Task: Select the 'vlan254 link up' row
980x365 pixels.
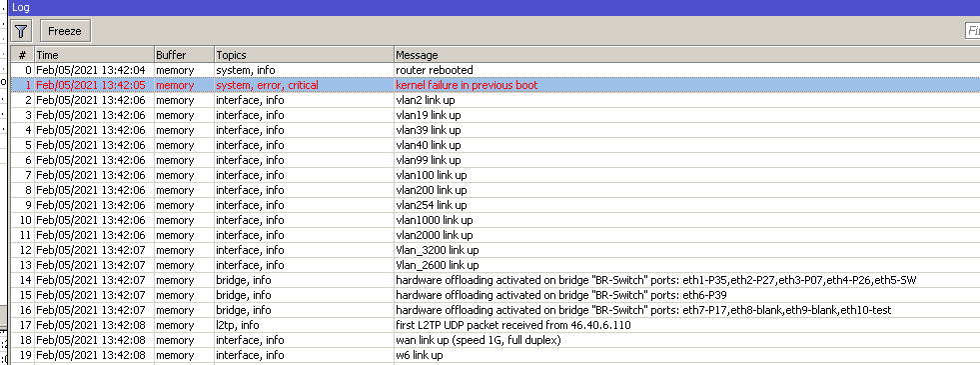Action: coord(495,205)
